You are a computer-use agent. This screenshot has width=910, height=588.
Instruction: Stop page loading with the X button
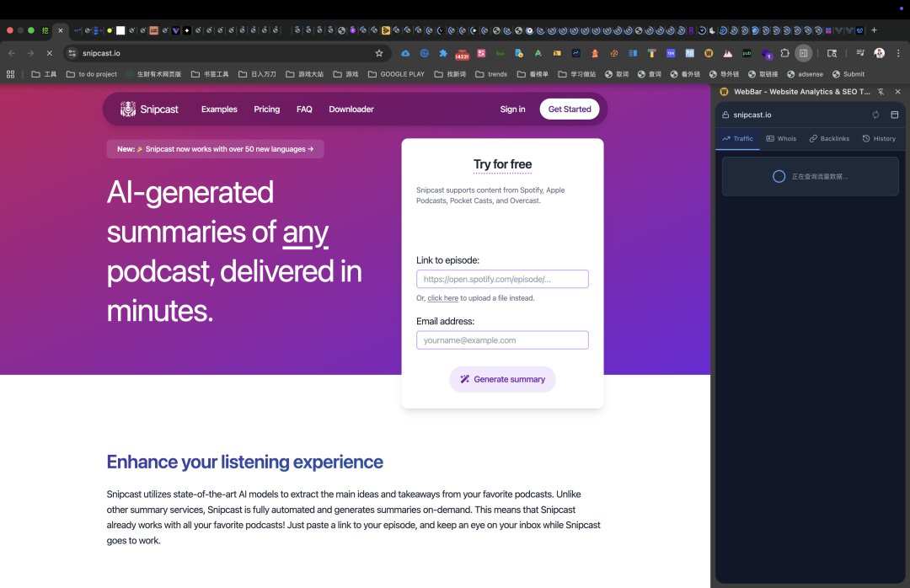[50, 53]
